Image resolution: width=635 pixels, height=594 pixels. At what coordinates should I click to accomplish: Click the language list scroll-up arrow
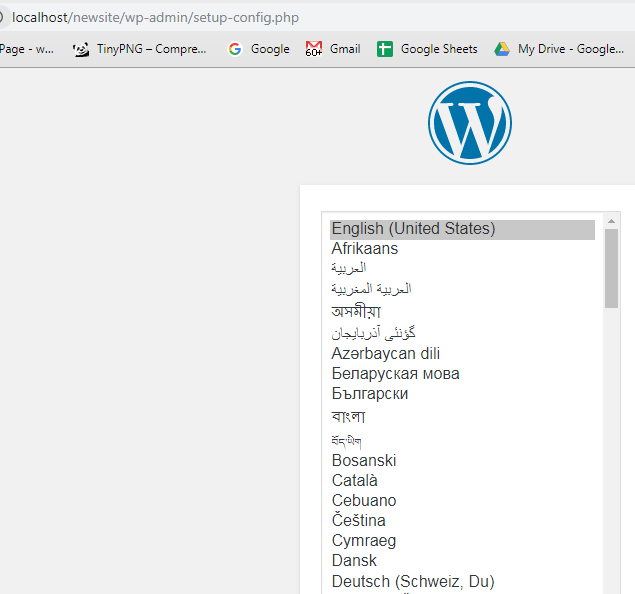coord(612,221)
